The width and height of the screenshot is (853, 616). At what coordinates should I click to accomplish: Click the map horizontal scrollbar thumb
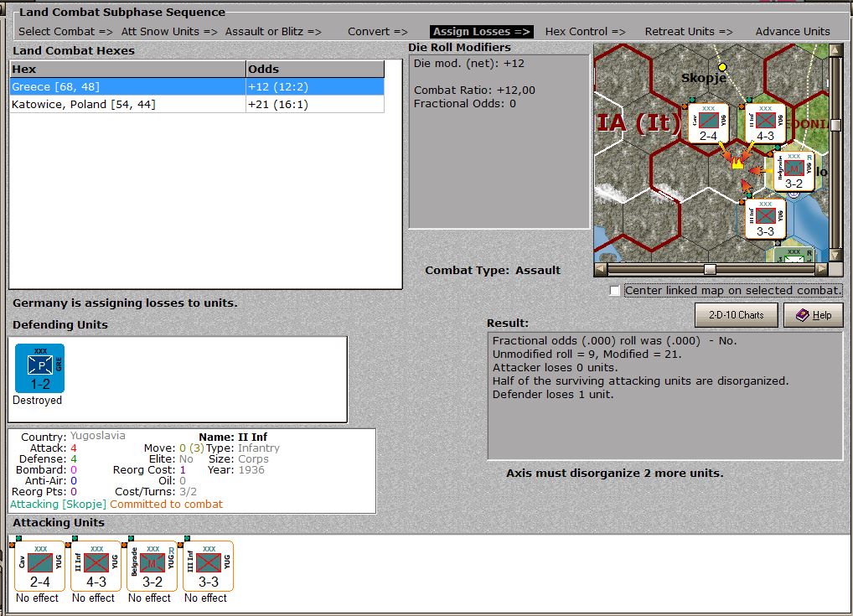click(x=710, y=269)
